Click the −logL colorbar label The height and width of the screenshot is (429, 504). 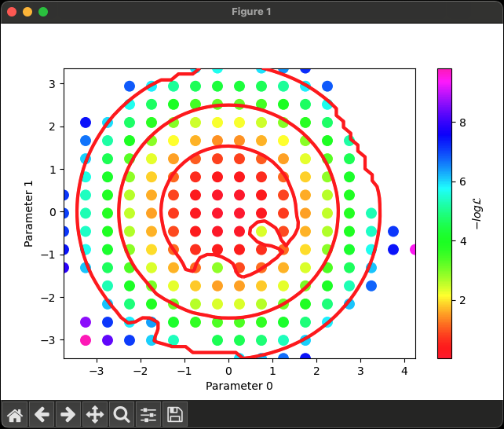tap(477, 214)
